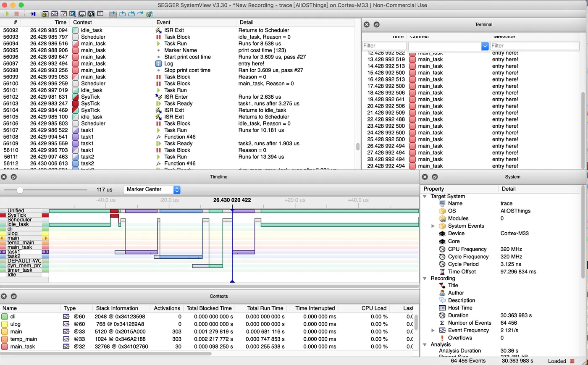Open the System window book toolbar icon
Image resolution: width=588 pixels, height=365 pixels.
coord(91,14)
